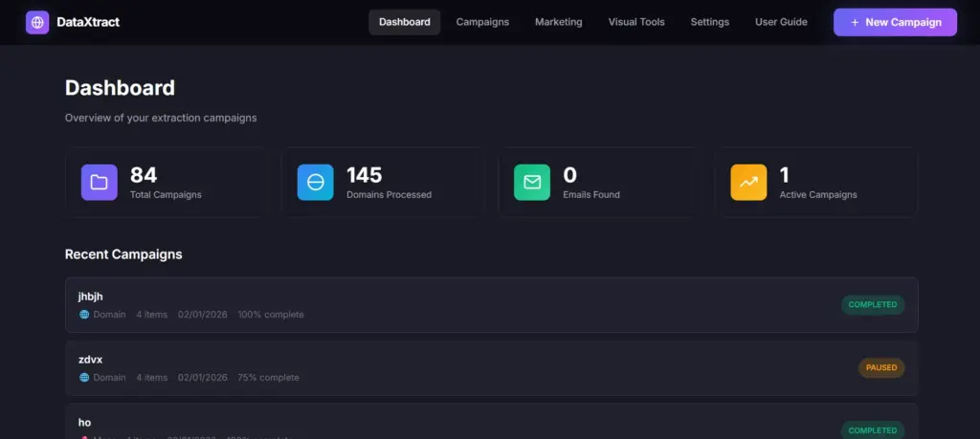Click the blue Domains Processed icon
This screenshot has height=439, width=980.
(316, 183)
